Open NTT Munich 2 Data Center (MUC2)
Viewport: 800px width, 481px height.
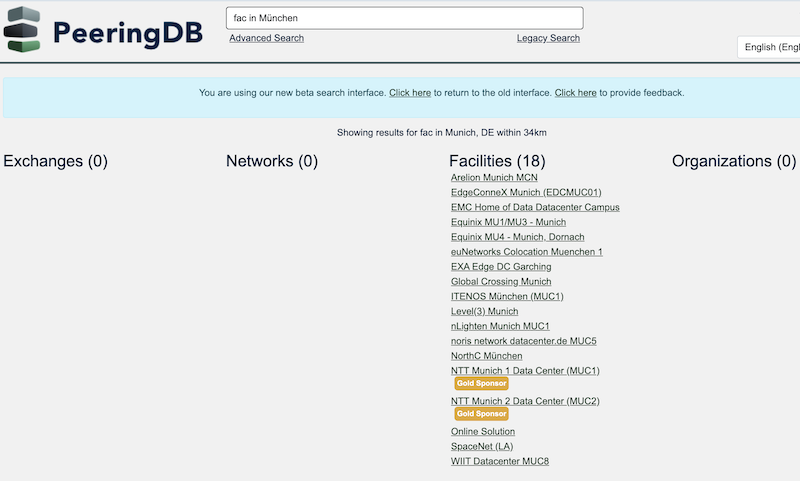pyautogui.click(x=525, y=401)
